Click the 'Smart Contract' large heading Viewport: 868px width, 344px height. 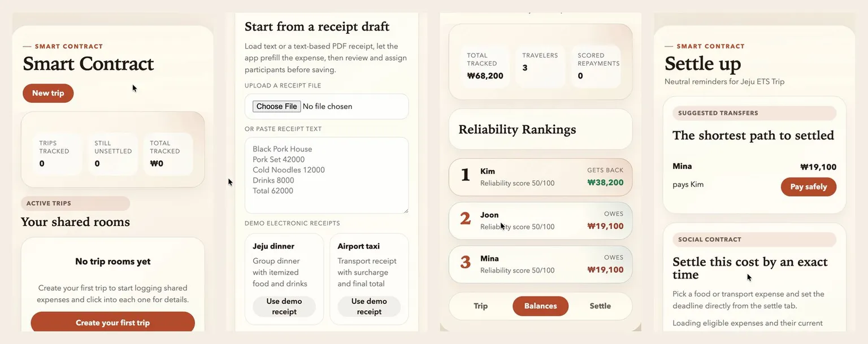(88, 63)
